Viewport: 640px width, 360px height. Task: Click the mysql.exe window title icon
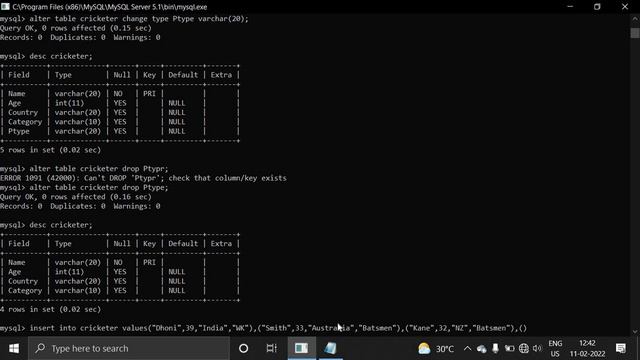click(5, 7)
